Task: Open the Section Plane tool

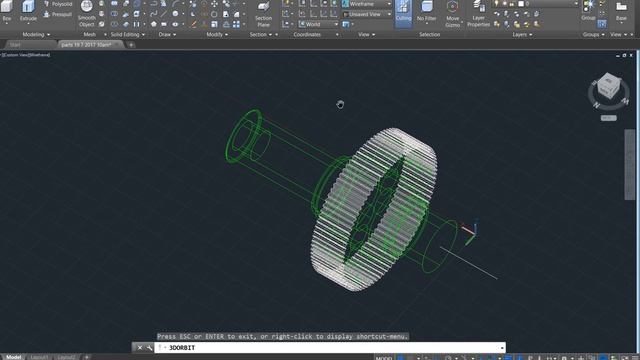Action: [263, 14]
